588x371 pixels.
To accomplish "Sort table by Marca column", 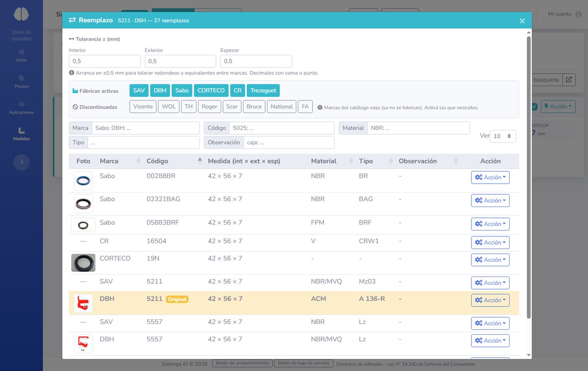I will point(119,161).
